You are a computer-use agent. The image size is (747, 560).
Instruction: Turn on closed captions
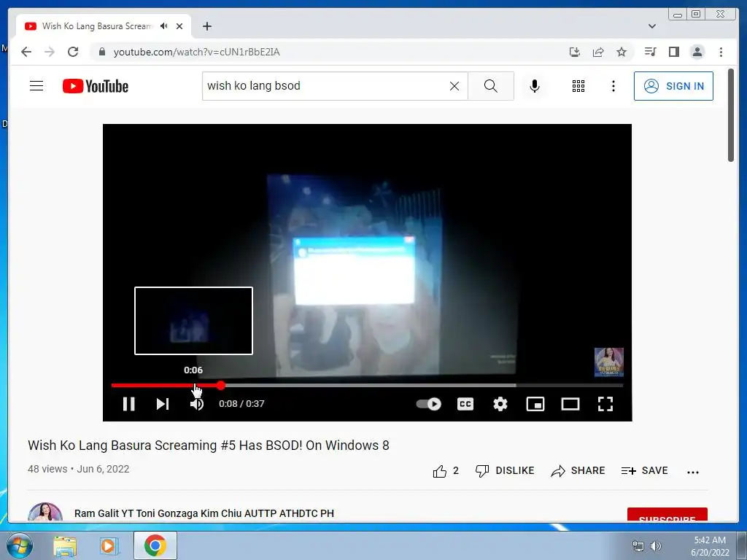pos(465,404)
